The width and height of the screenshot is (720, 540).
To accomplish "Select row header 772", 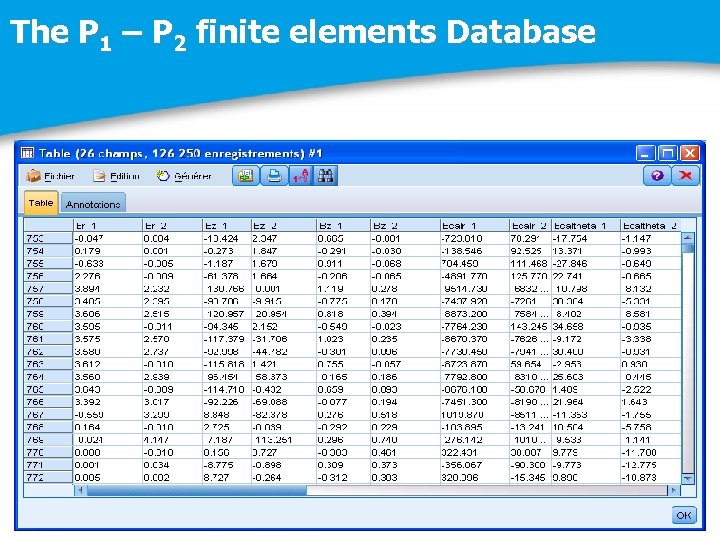I will pyautogui.click(x=48, y=478).
